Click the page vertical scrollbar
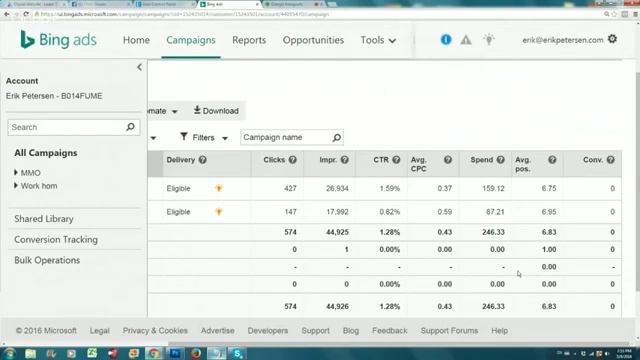 pos(638,182)
